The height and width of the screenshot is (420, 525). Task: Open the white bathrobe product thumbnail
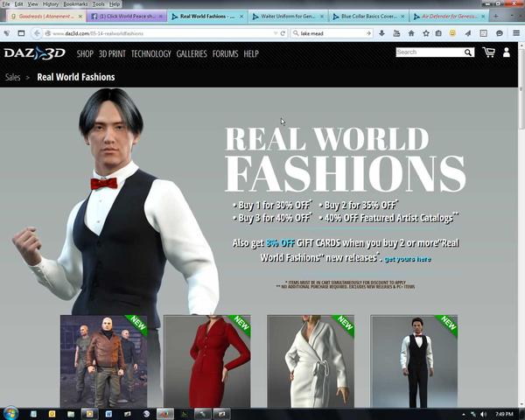pyautogui.click(x=311, y=361)
